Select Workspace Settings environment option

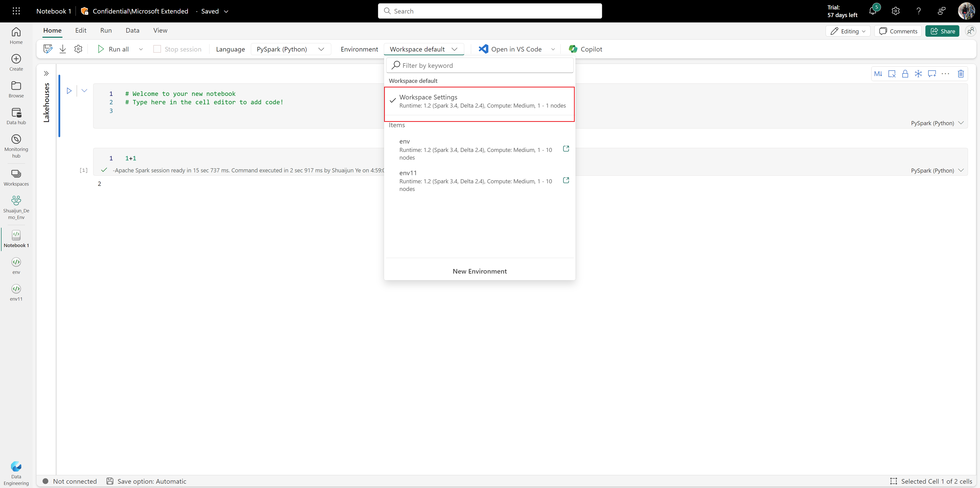tap(479, 100)
